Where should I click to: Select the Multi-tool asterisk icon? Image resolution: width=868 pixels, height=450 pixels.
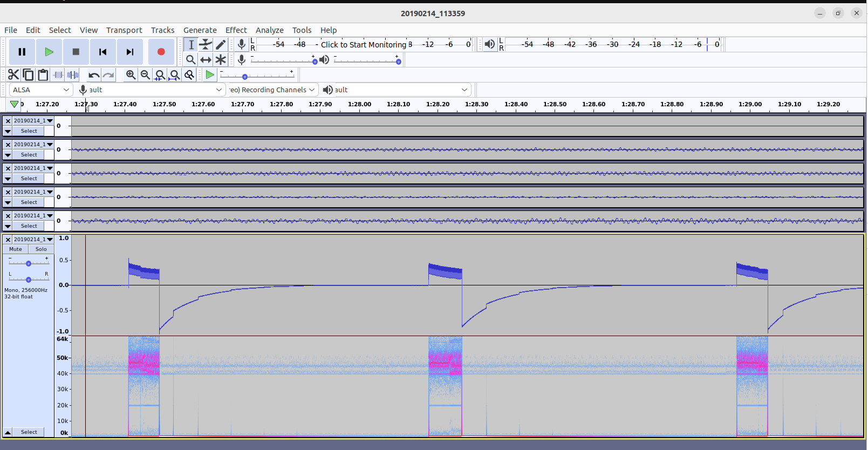[221, 60]
